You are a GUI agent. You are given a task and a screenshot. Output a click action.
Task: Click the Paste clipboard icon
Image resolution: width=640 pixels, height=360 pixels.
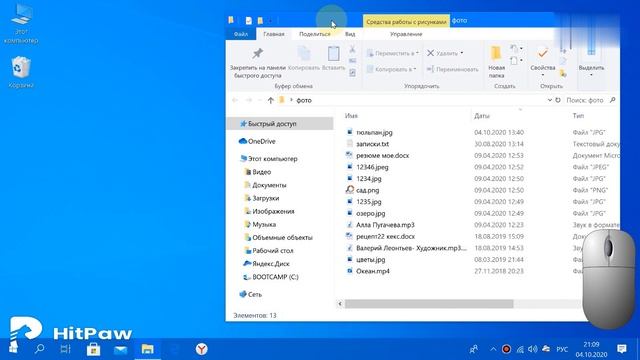click(333, 53)
